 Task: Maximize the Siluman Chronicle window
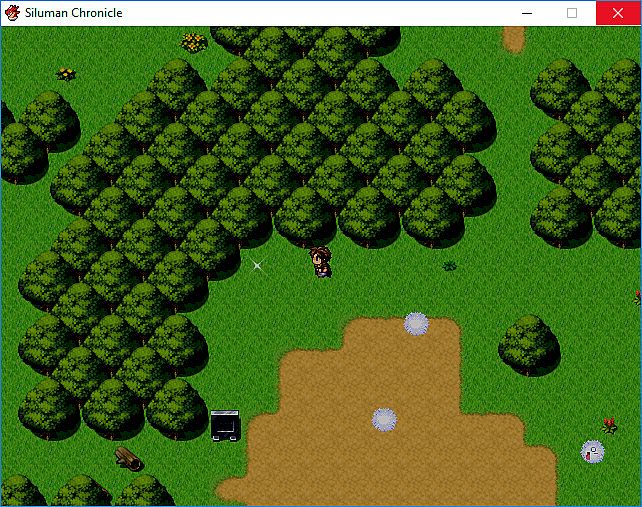pyautogui.click(x=572, y=13)
